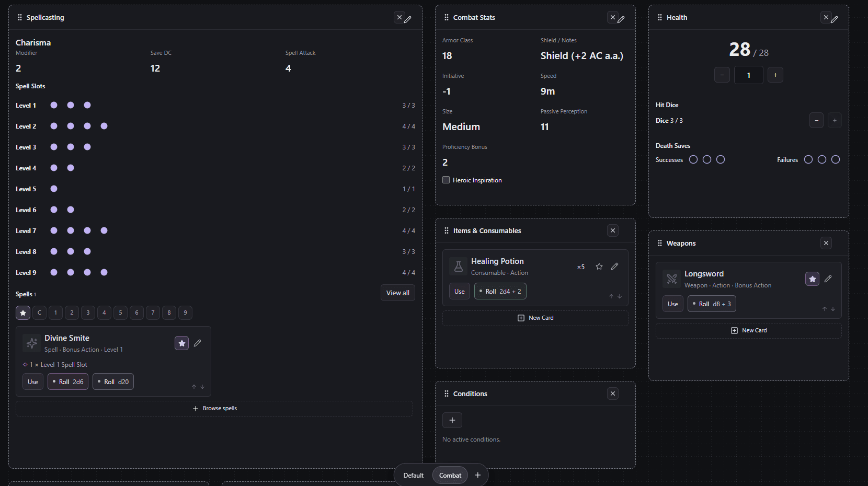Roll 2d6 for Divine Smite
The height and width of the screenshot is (486, 868).
pyautogui.click(x=68, y=381)
